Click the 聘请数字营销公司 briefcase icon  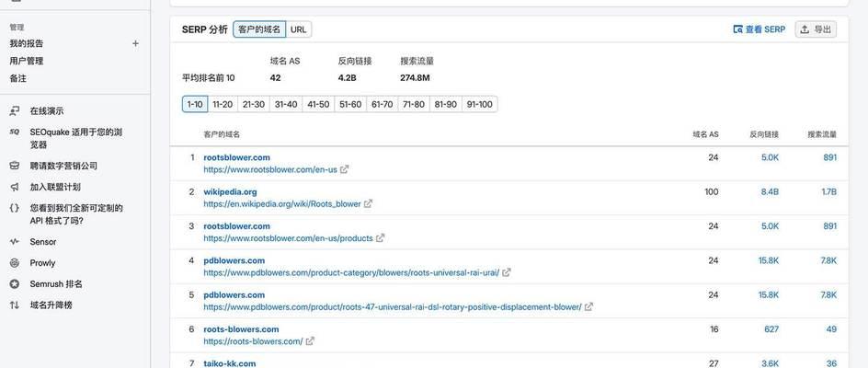click(15, 166)
